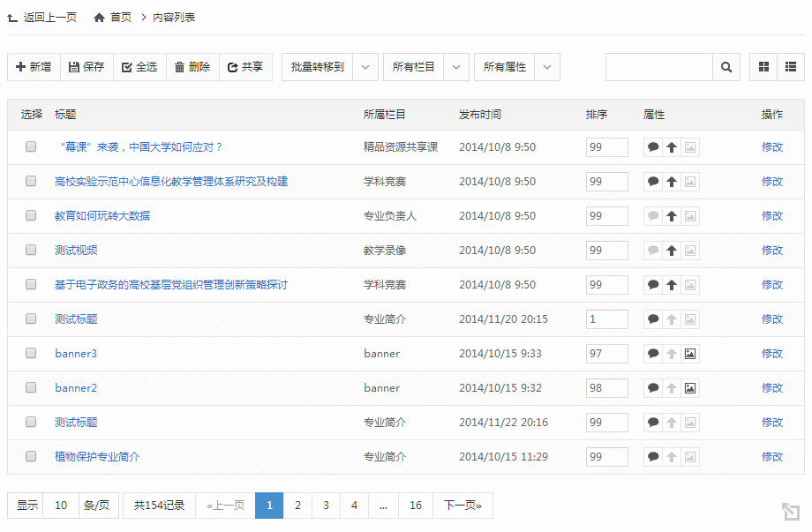Click the search text input box

(658, 67)
